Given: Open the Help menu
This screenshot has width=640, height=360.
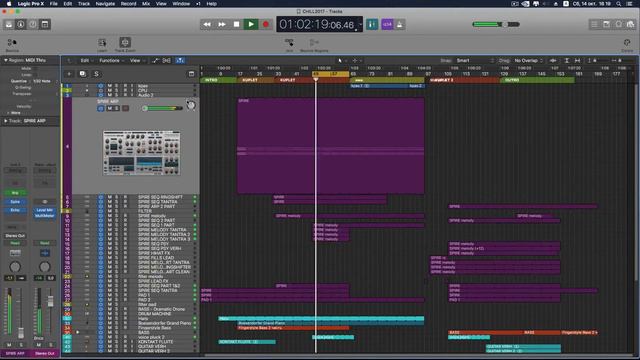Looking at the screenshot, I should coord(211,4).
